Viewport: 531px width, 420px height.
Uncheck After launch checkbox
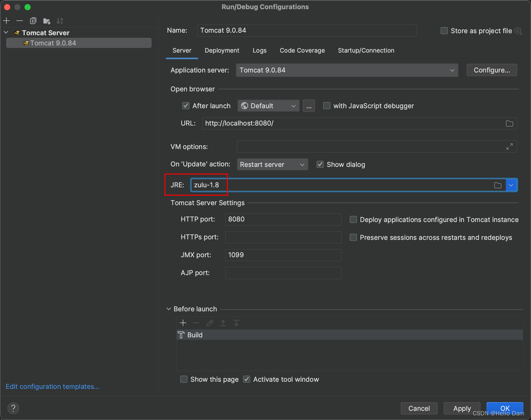tap(186, 106)
